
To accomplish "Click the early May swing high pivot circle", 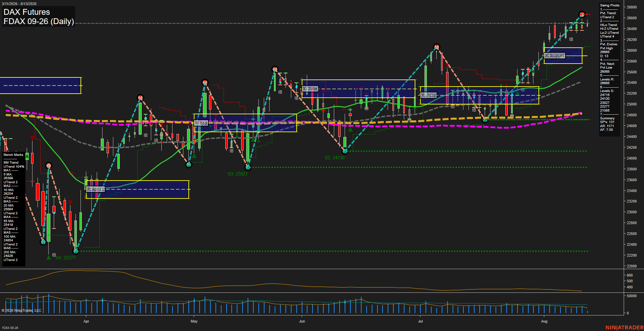I will 205,82.
